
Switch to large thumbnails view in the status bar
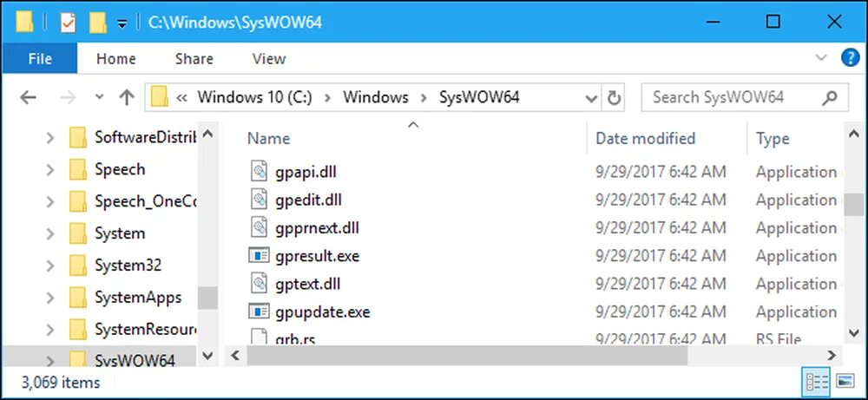click(x=845, y=381)
